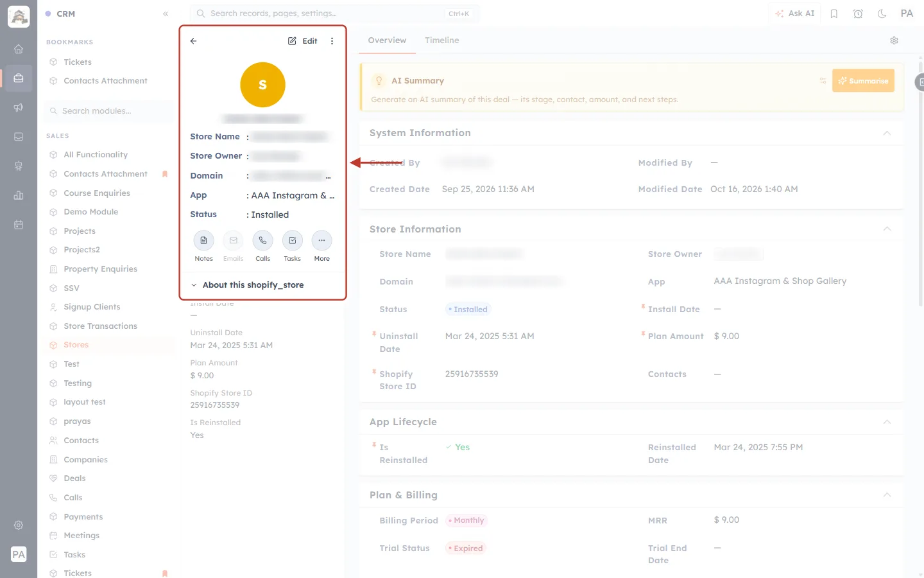Toggle bookmark on Contacts Attachment in Sales
Viewport: 924px width, 578px height.
(x=165, y=174)
